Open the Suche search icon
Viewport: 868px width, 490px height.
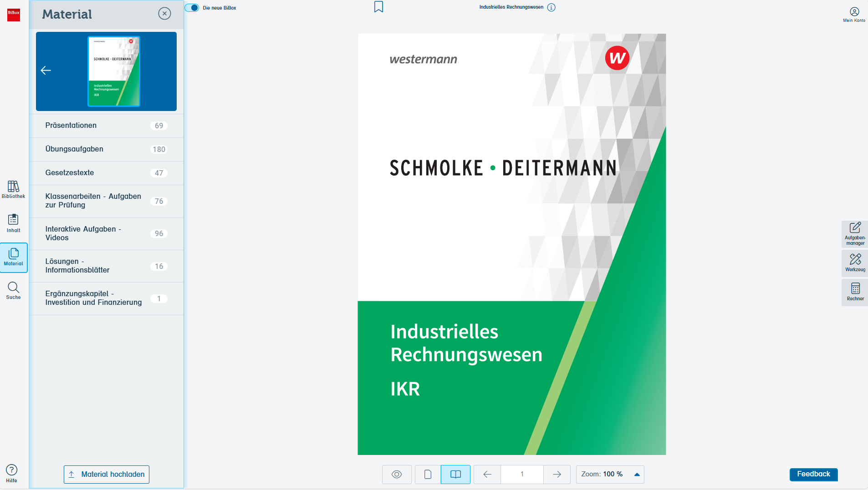(x=13, y=291)
